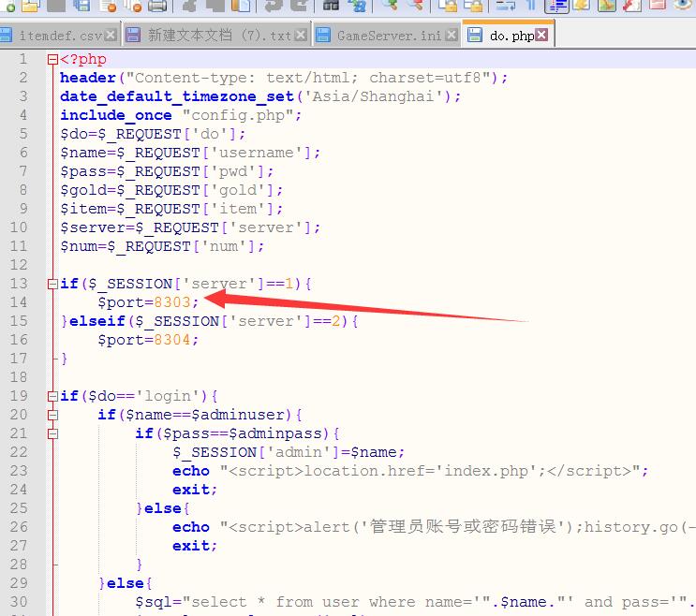
Task: Collapse the if($do=='login') fold on line 19
Action: coord(52,396)
